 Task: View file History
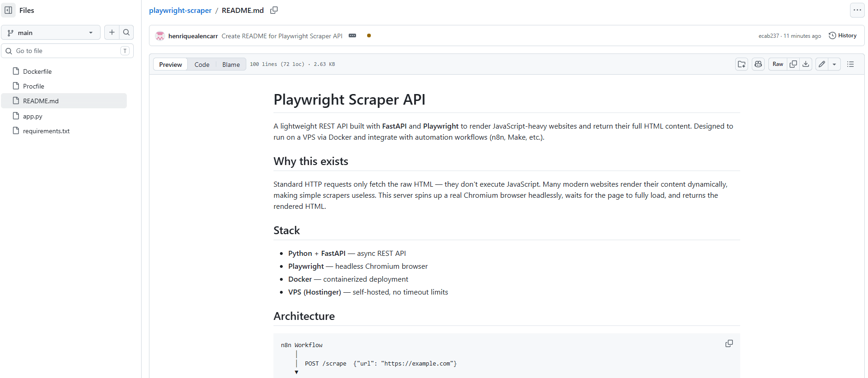coord(843,35)
